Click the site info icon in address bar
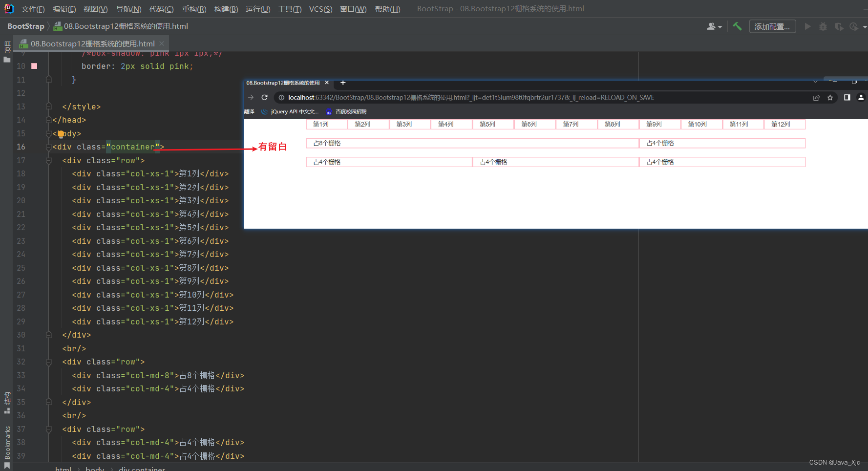868x471 pixels. pyautogui.click(x=281, y=98)
